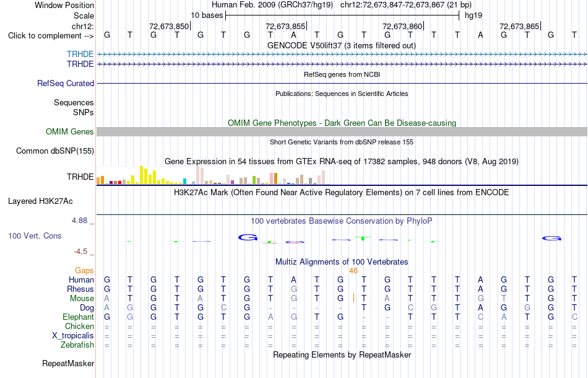
Task: Click the large blue G in the PhyloP track under 72,673,855
Action: coord(248,237)
